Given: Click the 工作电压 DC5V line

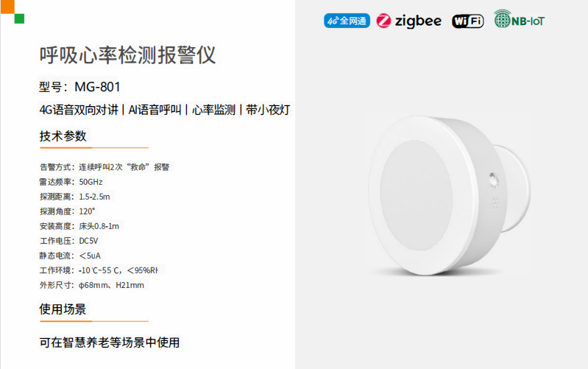Looking at the screenshot, I should click(68, 241).
